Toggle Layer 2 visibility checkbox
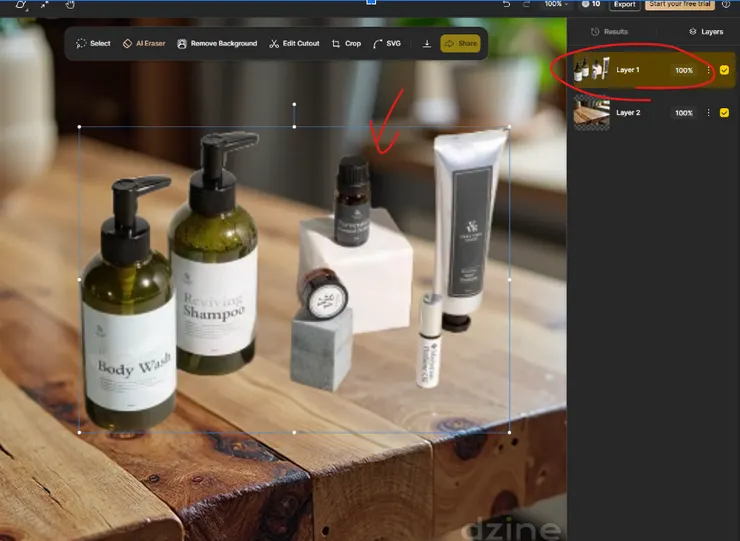Screen dimensions: 740x541 tap(724, 113)
